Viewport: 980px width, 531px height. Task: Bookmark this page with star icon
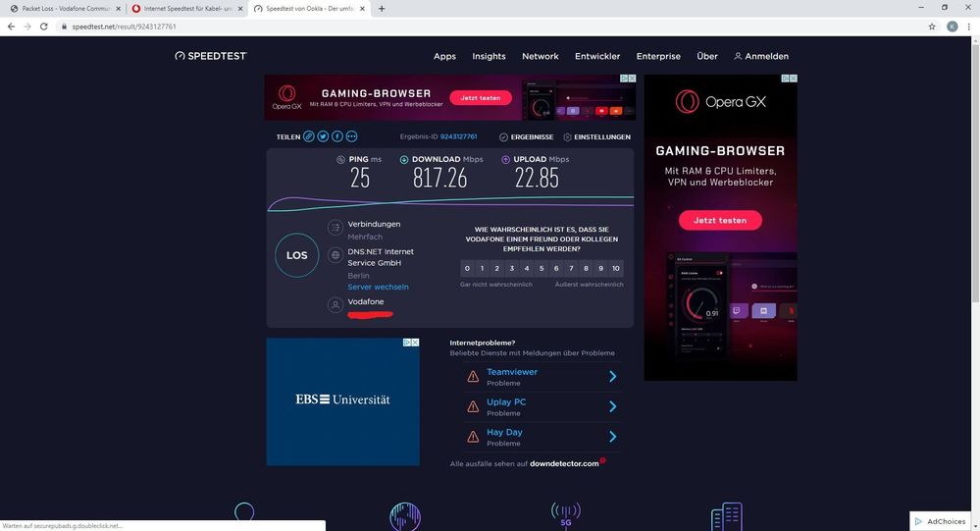click(x=932, y=27)
